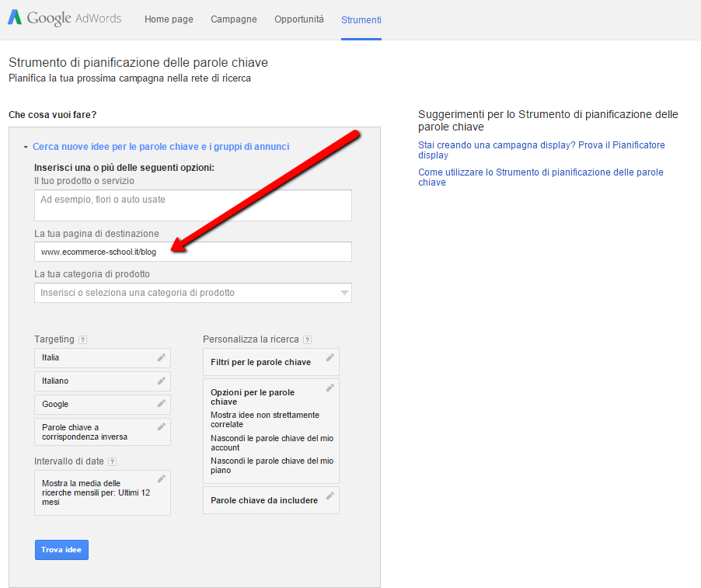Edit Opzioni per le parole chiave pencil
Image resolution: width=701 pixels, height=588 pixels.
tap(330, 388)
